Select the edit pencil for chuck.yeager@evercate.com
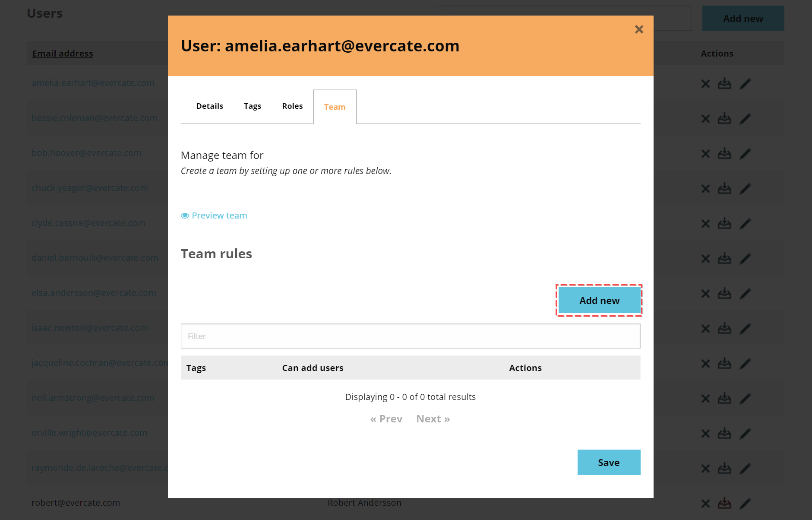812x520 pixels. click(746, 188)
